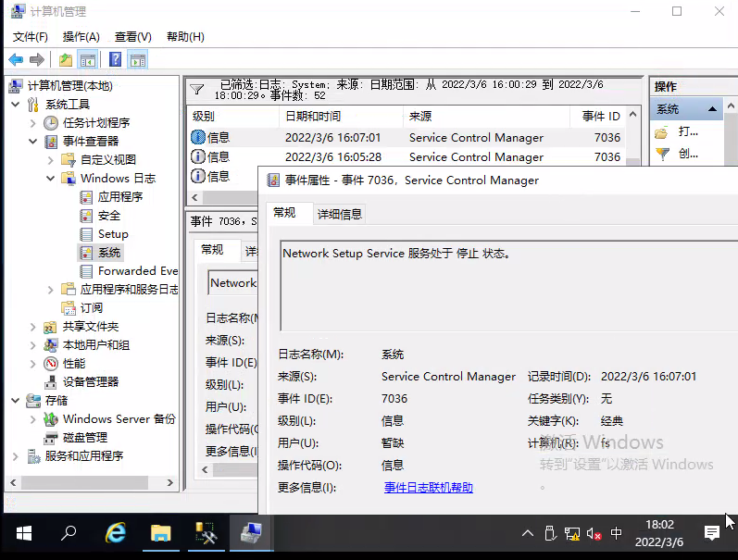Select 本地用户和组 tree item
Viewport: 738px width, 560px height.
click(x=96, y=345)
